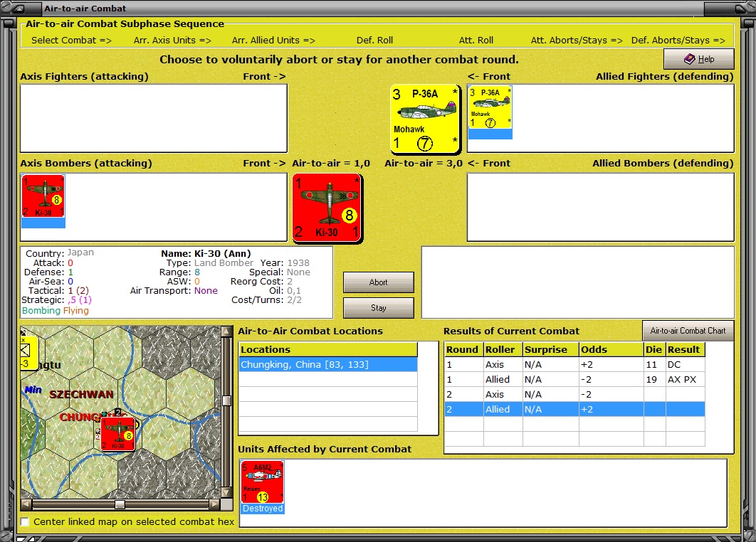Screen dimensions: 756x542
Task: Click the Result column header
Action: click(685, 349)
